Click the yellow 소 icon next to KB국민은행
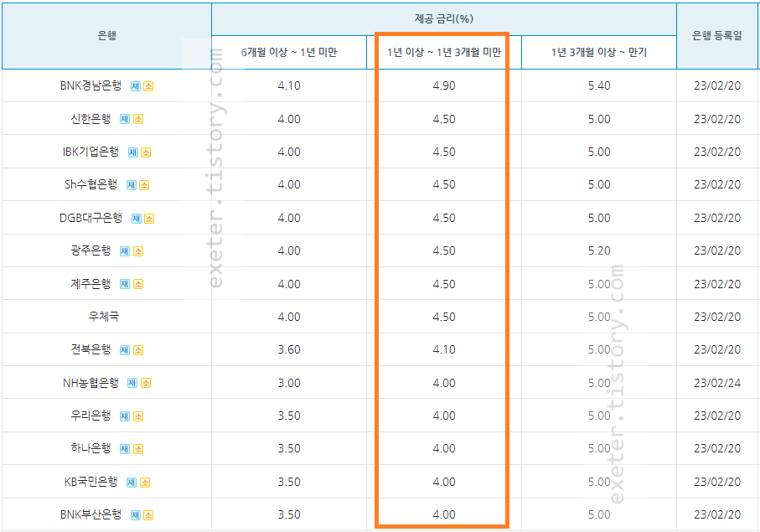 [145, 483]
